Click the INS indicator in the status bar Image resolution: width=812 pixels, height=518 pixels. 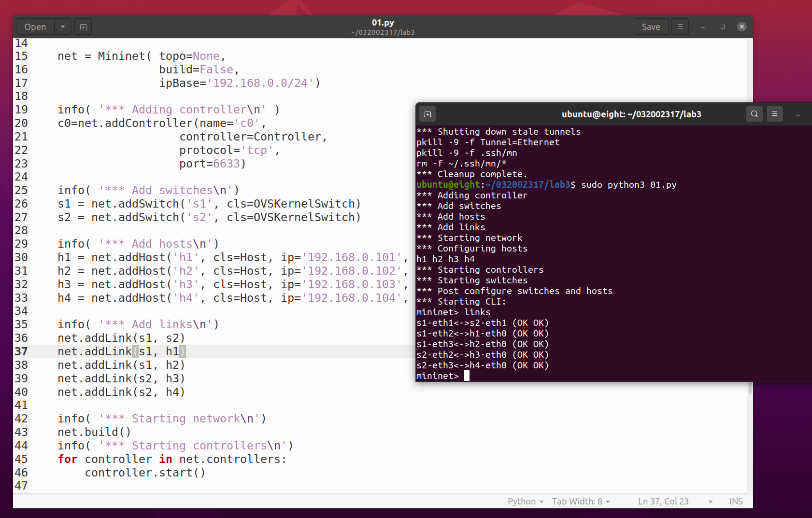(736, 502)
